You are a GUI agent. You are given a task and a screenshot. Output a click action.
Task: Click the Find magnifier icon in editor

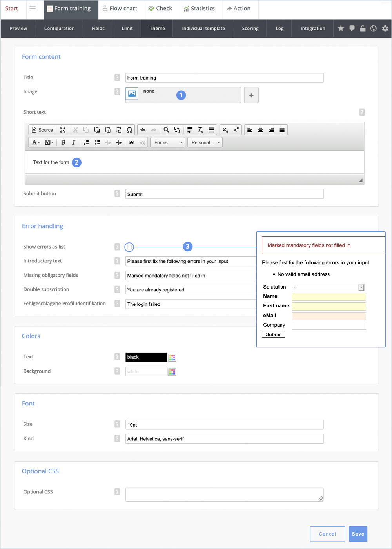click(166, 130)
